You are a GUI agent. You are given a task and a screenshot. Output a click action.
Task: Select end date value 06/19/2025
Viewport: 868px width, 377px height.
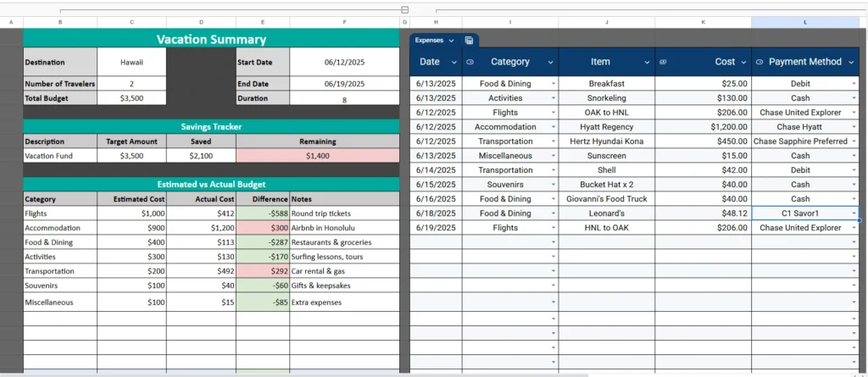pyautogui.click(x=344, y=84)
